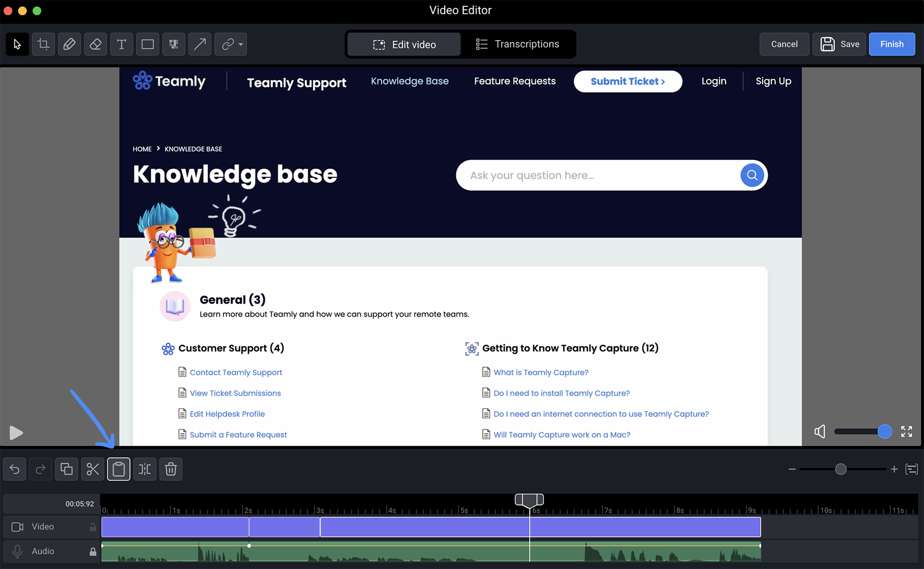
Task: Open internet connection question article
Action: click(601, 414)
